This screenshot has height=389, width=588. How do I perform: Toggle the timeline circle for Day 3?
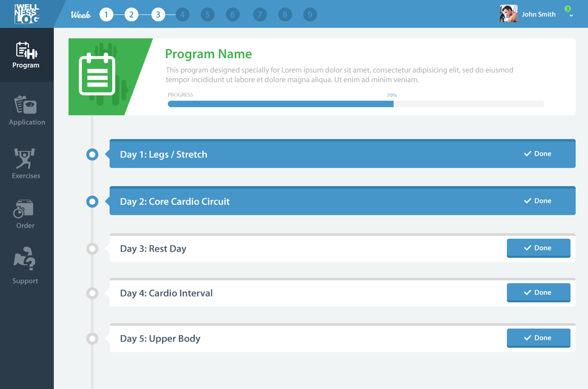92,248
